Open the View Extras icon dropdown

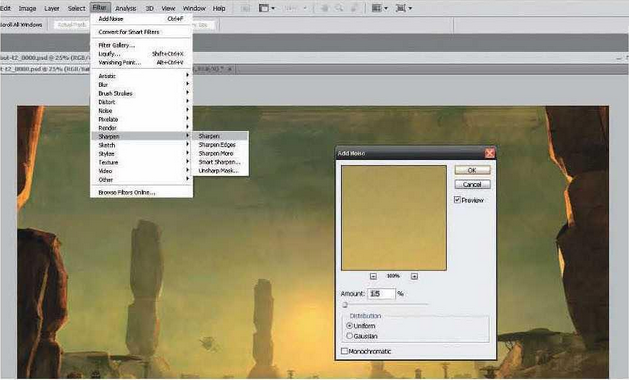point(267,8)
